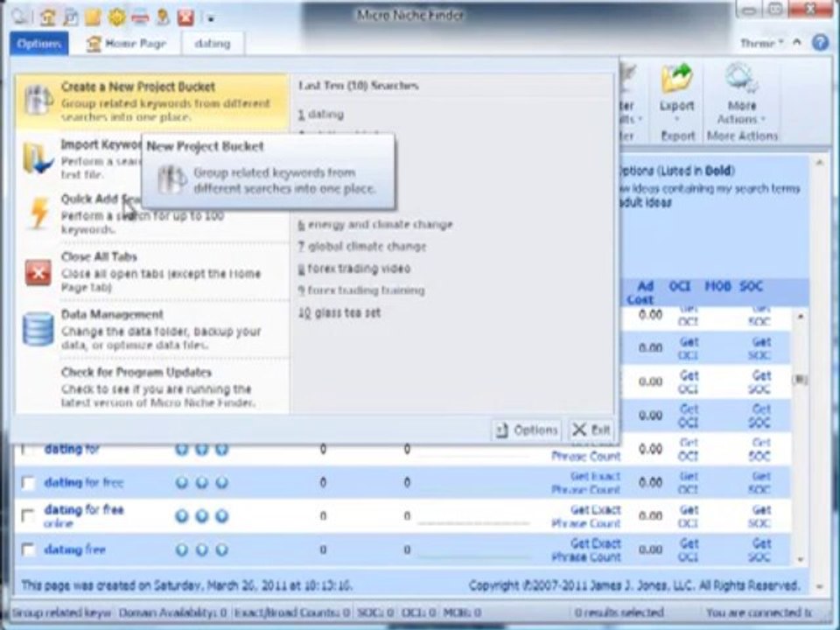Click the 'MOB' column header
Viewport: 840px width, 630px height.
(x=717, y=286)
